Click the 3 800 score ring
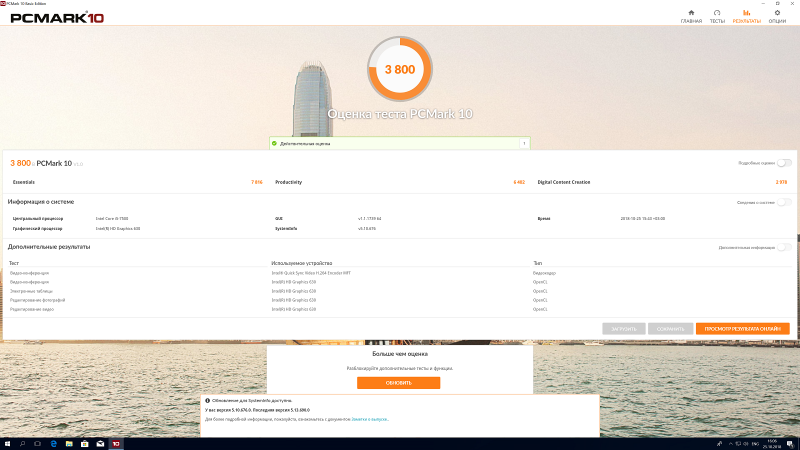The image size is (800, 450). pos(399,69)
